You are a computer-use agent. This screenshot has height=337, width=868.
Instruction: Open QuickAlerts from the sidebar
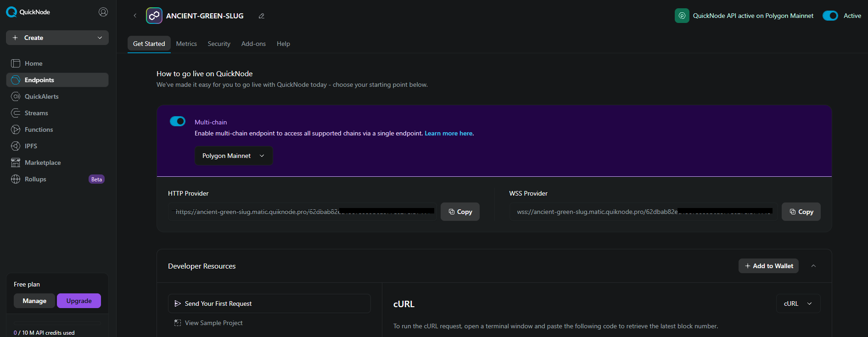click(x=41, y=96)
